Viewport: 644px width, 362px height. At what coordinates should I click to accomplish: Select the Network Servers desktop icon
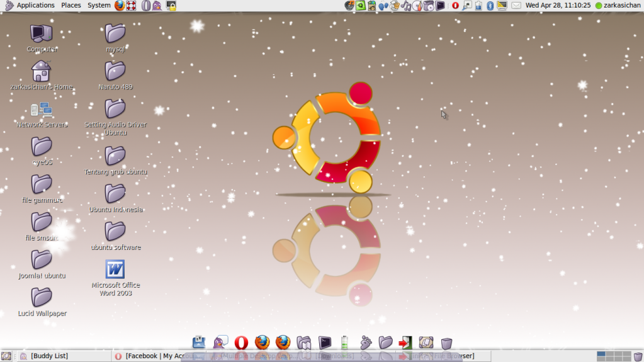(x=42, y=114)
